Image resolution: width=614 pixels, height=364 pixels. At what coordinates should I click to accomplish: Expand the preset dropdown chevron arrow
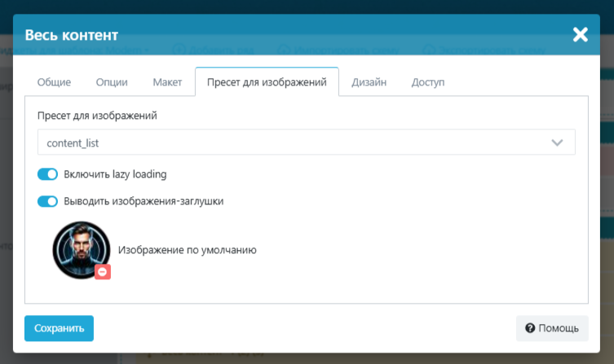click(557, 143)
